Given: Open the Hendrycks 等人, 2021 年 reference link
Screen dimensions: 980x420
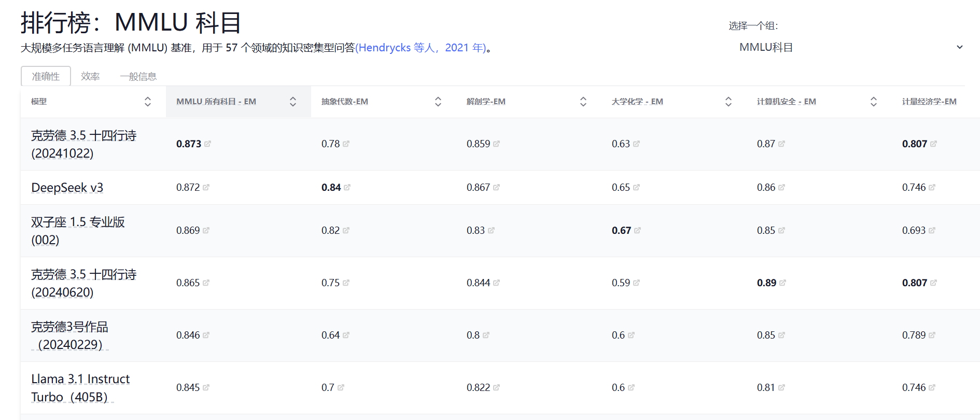Looking at the screenshot, I should click(x=421, y=48).
